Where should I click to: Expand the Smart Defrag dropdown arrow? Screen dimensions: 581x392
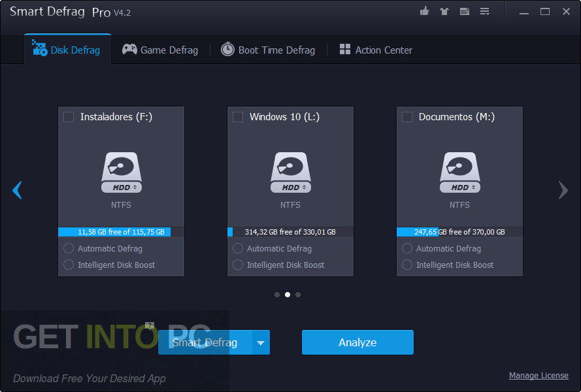tap(261, 343)
